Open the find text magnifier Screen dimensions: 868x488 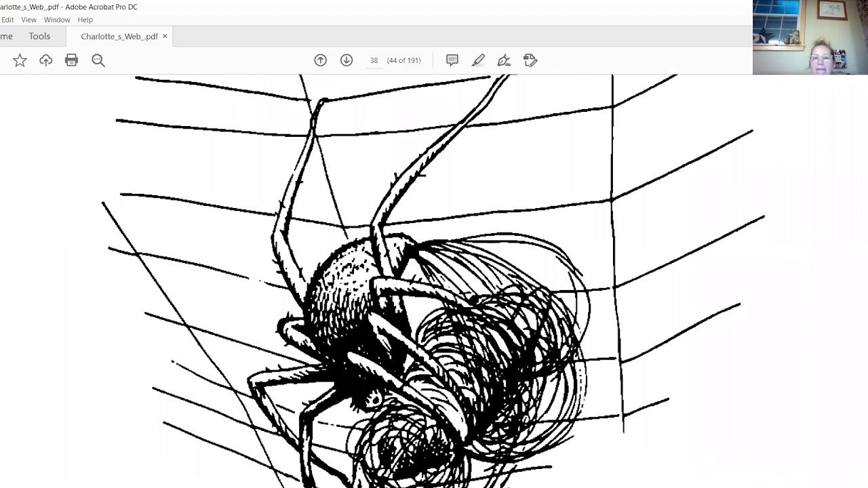98,60
